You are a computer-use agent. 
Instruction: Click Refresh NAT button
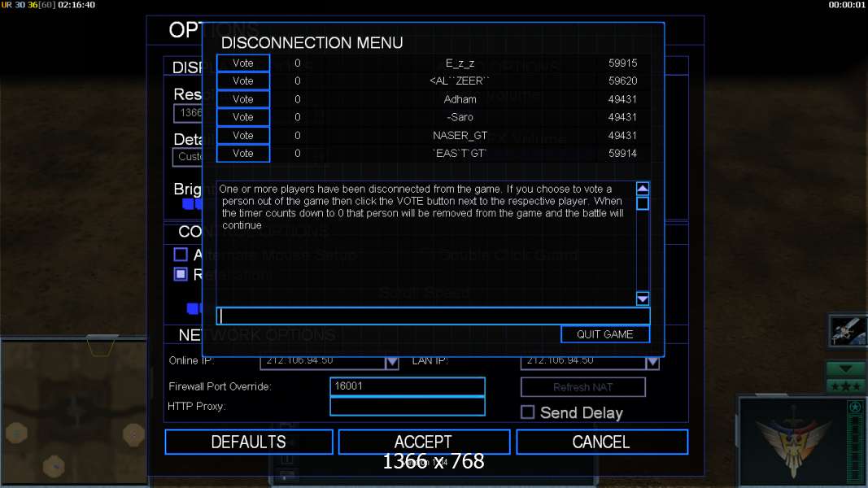click(x=583, y=387)
